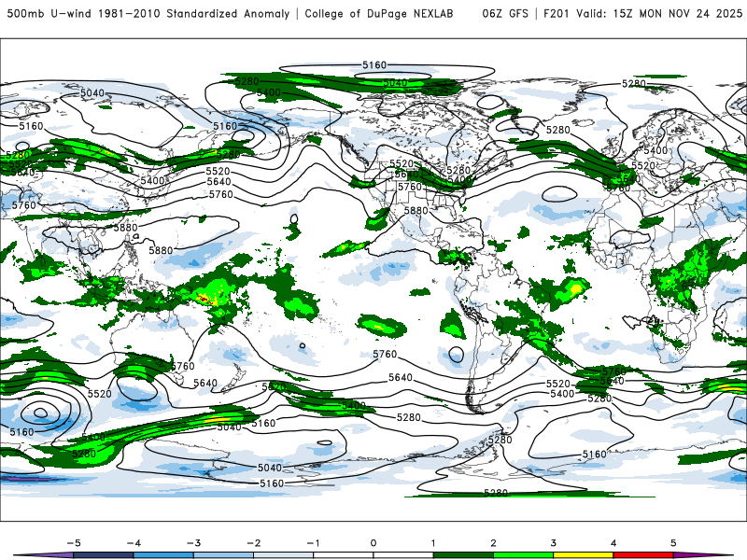747x560 pixels.
Task: Click the '-1' colorbar tick label
Action: click(313, 543)
